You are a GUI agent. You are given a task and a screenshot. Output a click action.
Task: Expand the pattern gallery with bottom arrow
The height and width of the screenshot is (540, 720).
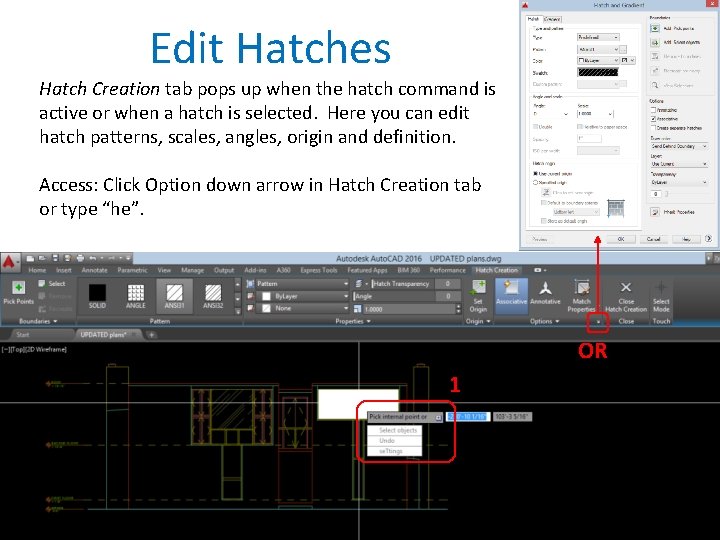(x=237, y=311)
